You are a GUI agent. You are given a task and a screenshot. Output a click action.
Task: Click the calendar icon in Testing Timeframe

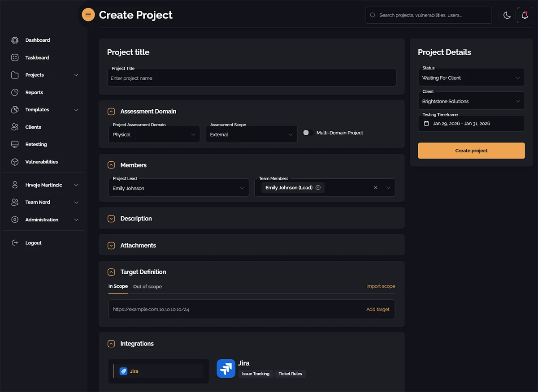426,123
